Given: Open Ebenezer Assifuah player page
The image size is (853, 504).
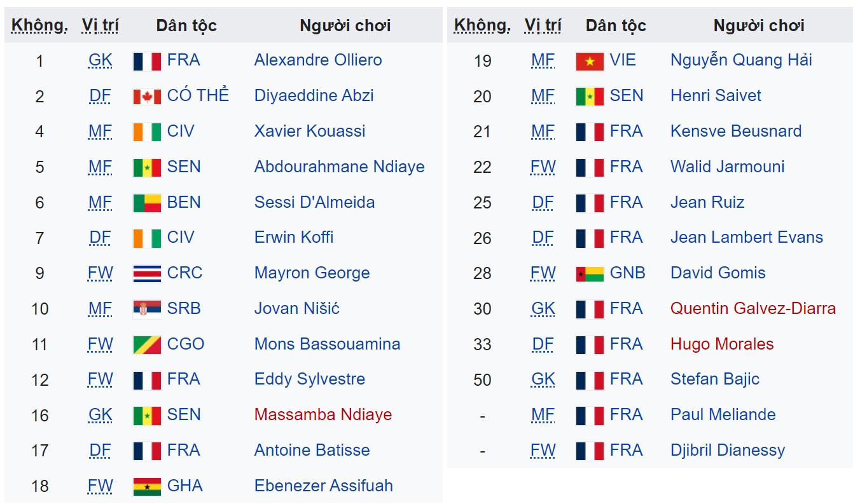Looking at the screenshot, I should 323,486.
